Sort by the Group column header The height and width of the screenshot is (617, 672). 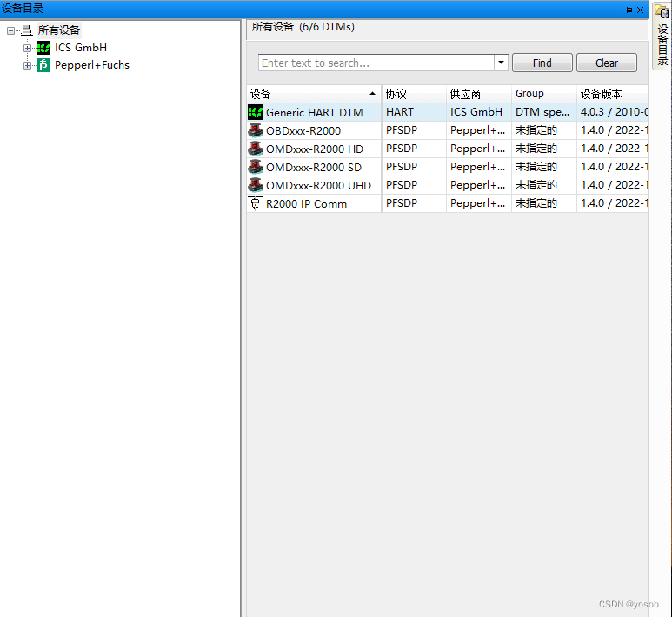point(544,94)
